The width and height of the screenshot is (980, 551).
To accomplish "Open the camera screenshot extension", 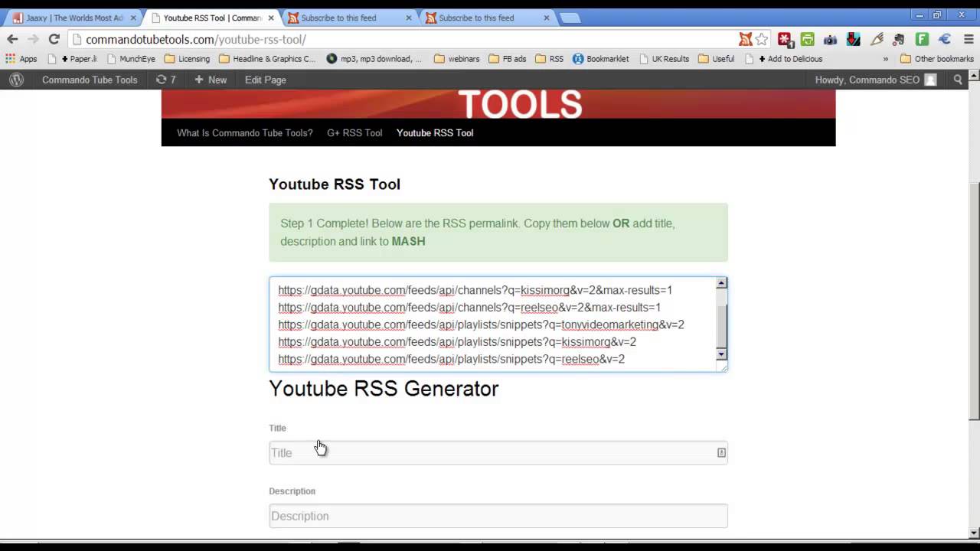I will pos(830,39).
